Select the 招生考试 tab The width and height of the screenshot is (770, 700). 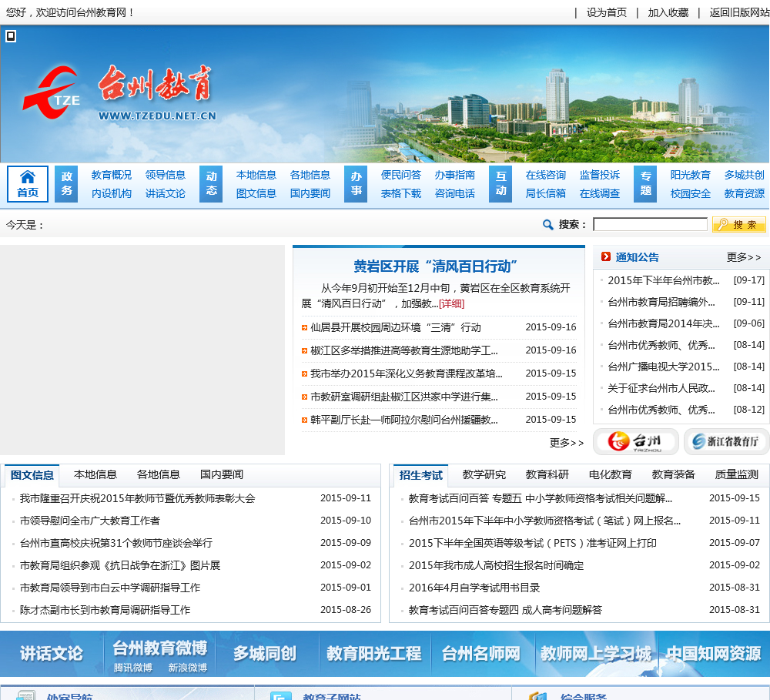pos(421,475)
